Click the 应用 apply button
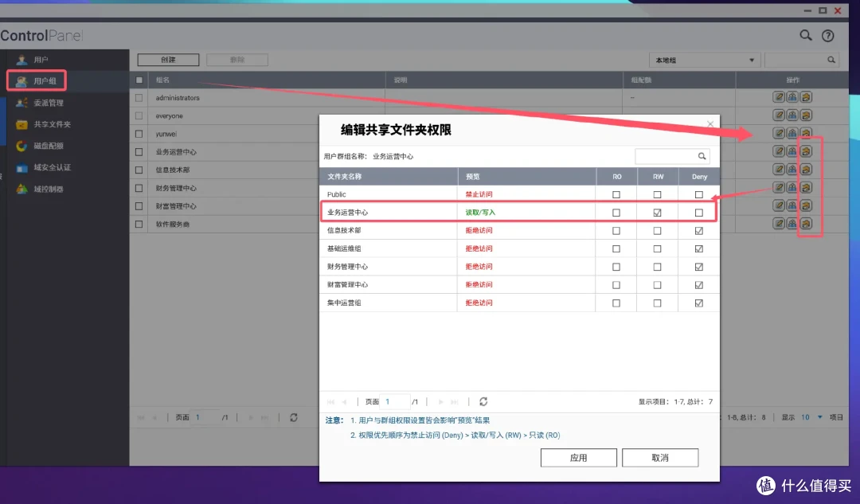860x504 pixels. tap(579, 457)
